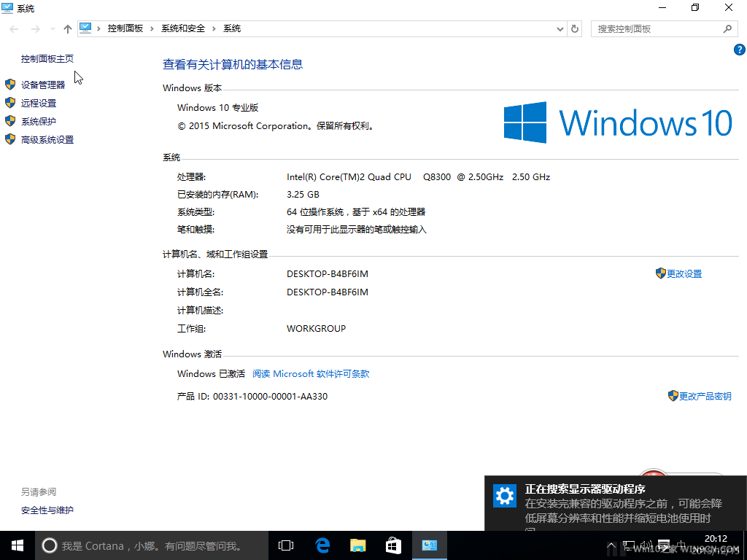Open Task View on the taskbar
This screenshot has height=560, width=747.
coord(285,545)
